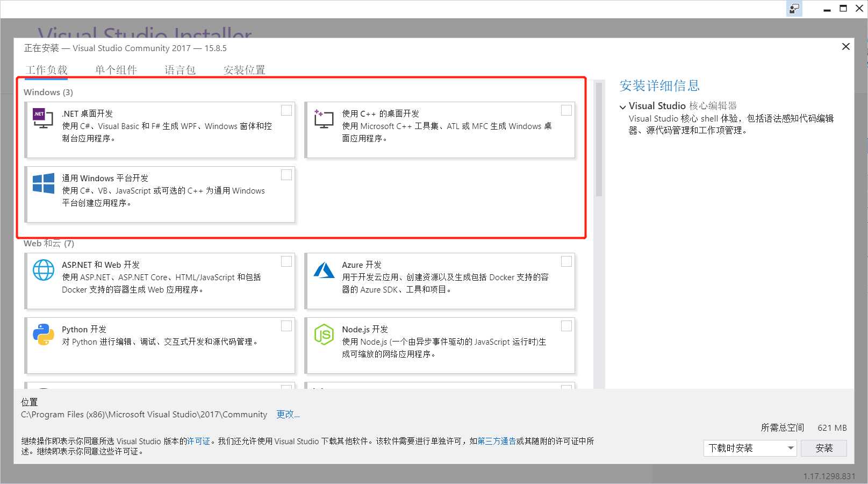Click the 正在安装 Visual Studio Community 2017 title
Image resolution: width=868 pixels, height=484 pixels.
pos(125,48)
